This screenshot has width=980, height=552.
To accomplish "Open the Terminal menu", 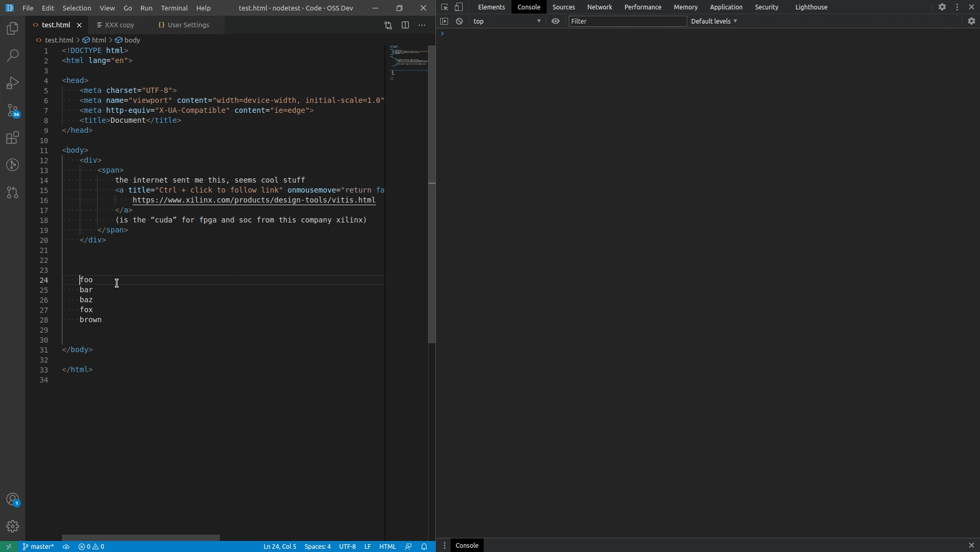I will point(174,8).
